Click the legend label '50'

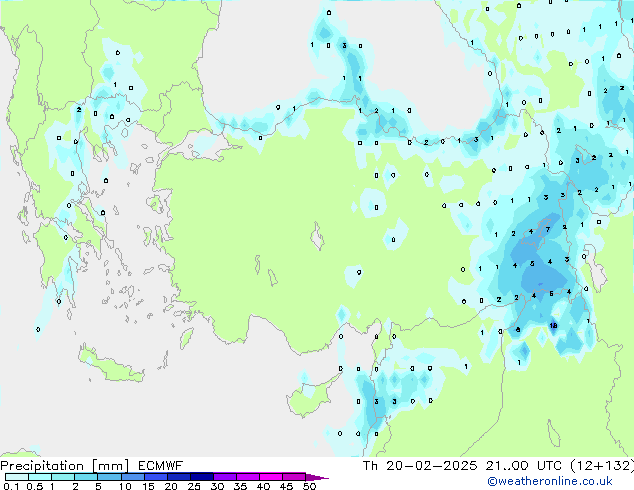coord(310,486)
